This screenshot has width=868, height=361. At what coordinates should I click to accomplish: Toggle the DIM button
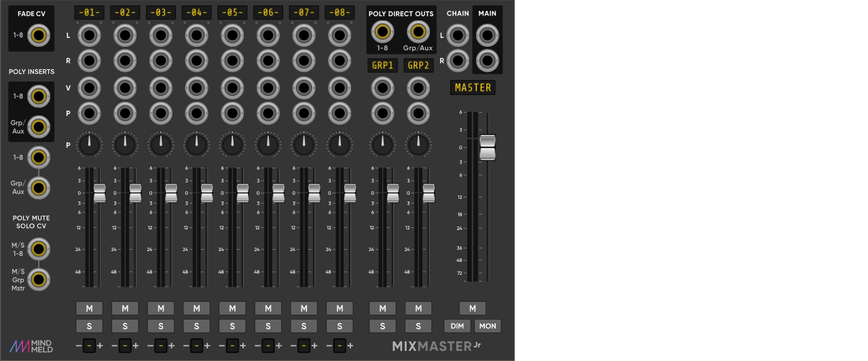tap(457, 326)
